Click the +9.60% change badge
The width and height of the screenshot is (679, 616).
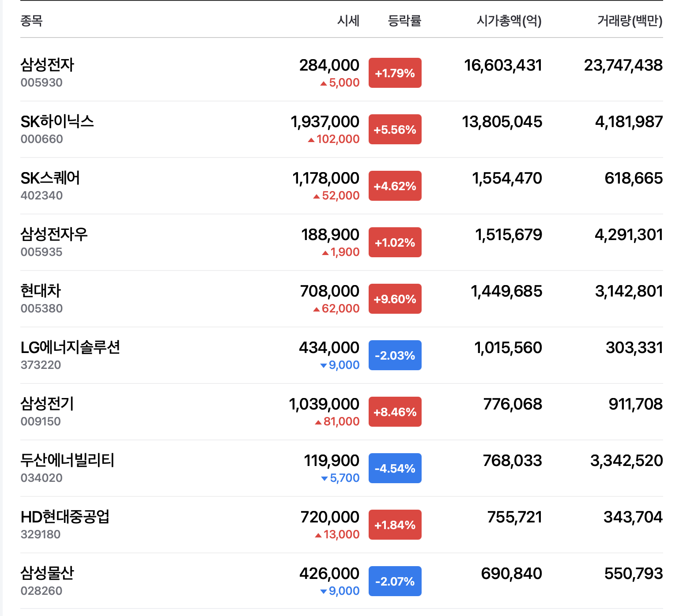click(x=395, y=299)
